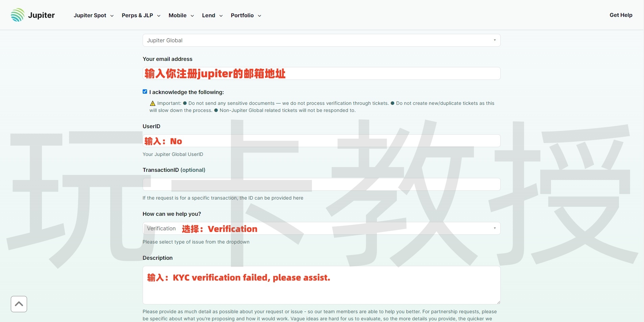Open the Mobile navigation menu
The height and width of the screenshot is (322, 644).
tap(181, 16)
